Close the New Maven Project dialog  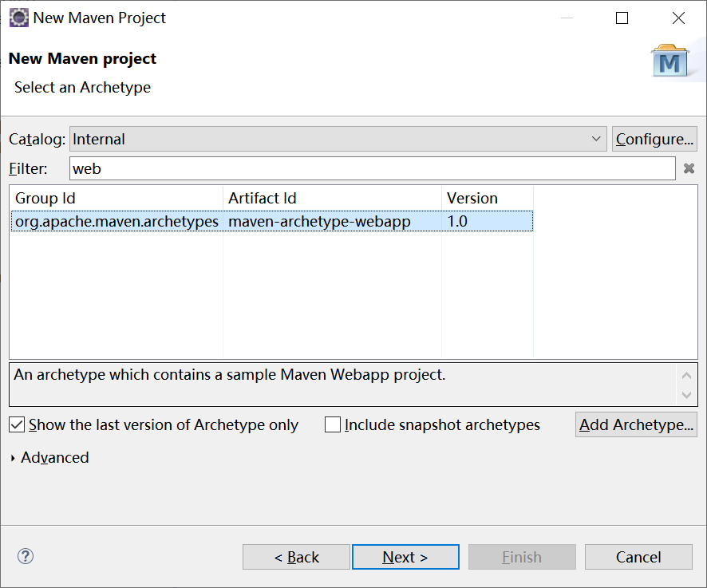point(678,18)
